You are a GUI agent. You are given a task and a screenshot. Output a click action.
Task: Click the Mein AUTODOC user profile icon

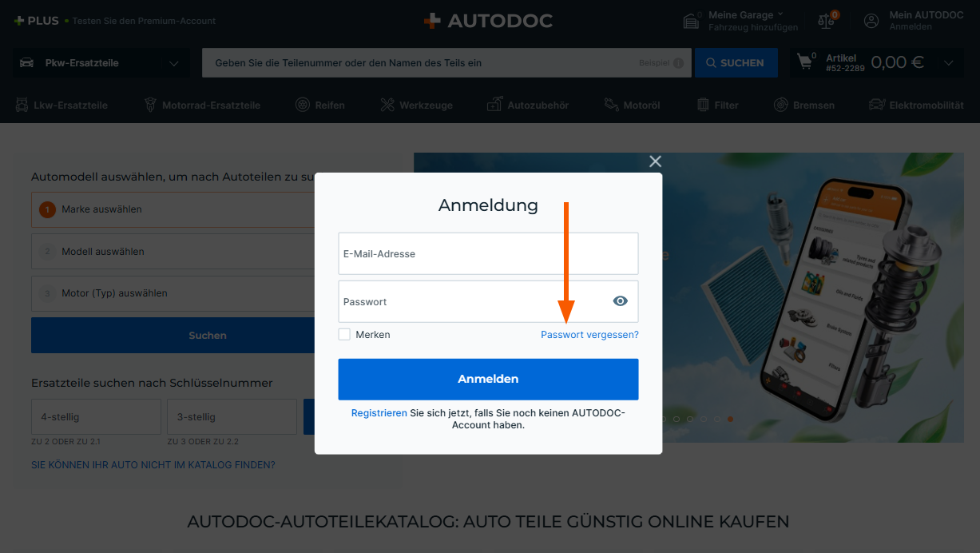tap(871, 21)
